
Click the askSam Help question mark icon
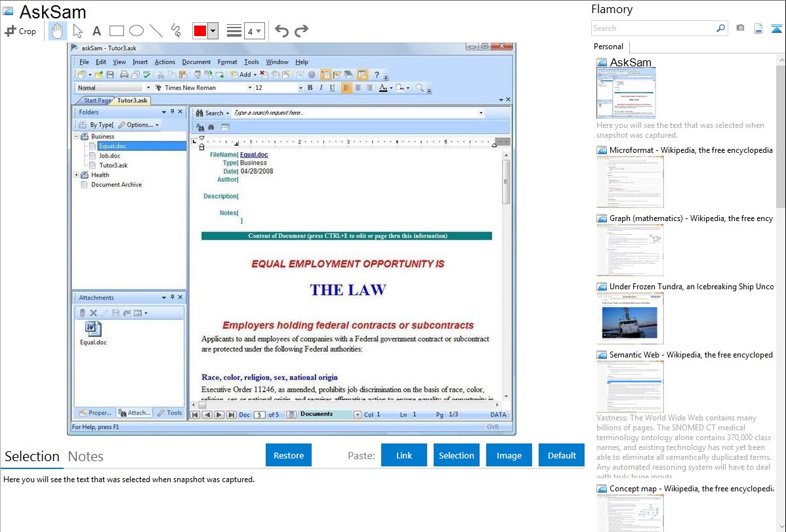pyautogui.click(x=377, y=75)
